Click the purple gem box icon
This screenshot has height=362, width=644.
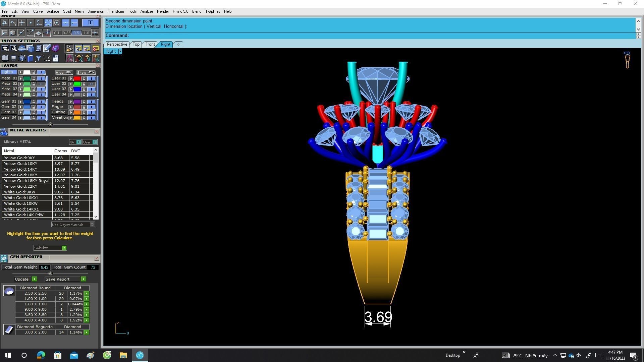55,49
